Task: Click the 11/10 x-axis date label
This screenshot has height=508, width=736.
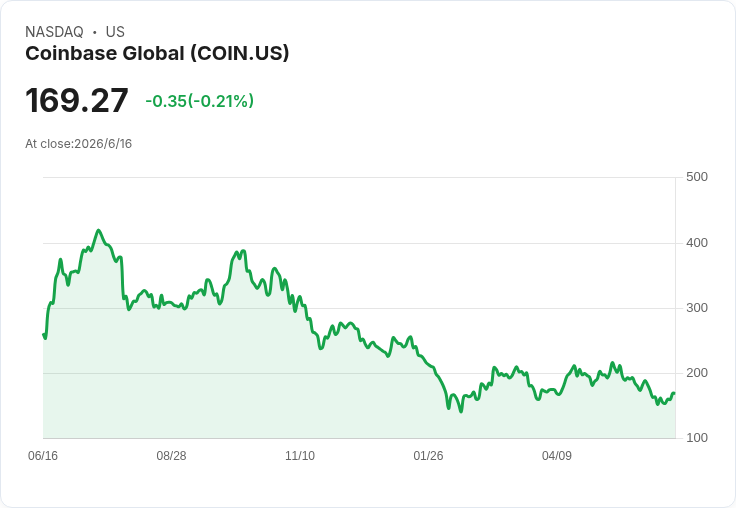Action: 300,455
